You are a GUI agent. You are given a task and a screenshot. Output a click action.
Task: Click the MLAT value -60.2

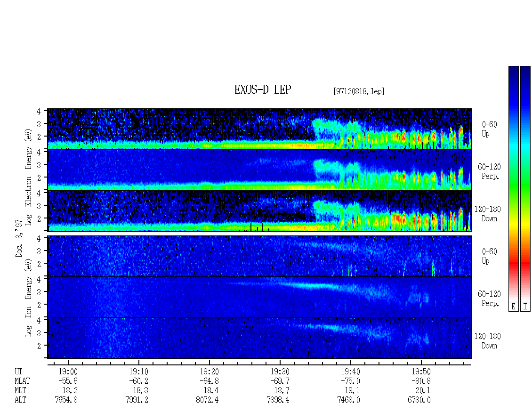click(138, 381)
